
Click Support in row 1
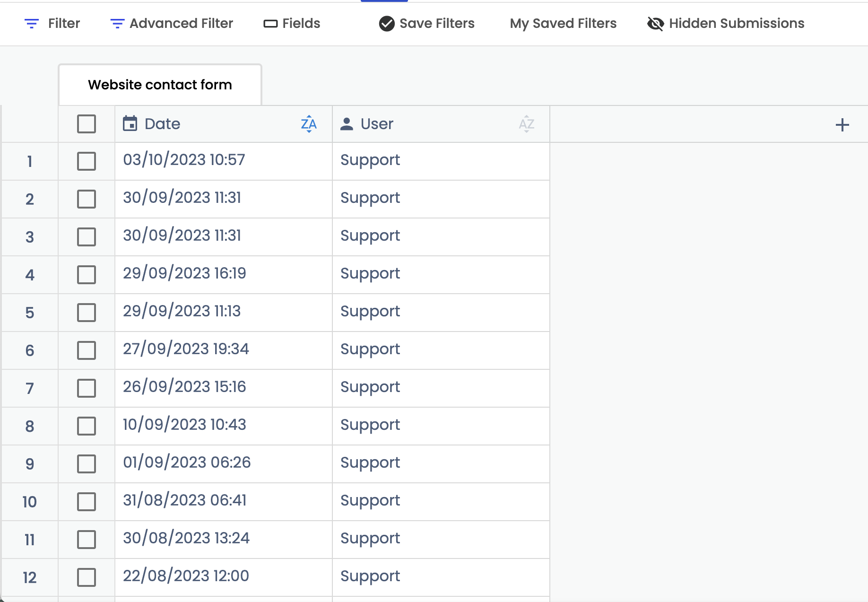click(370, 160)
